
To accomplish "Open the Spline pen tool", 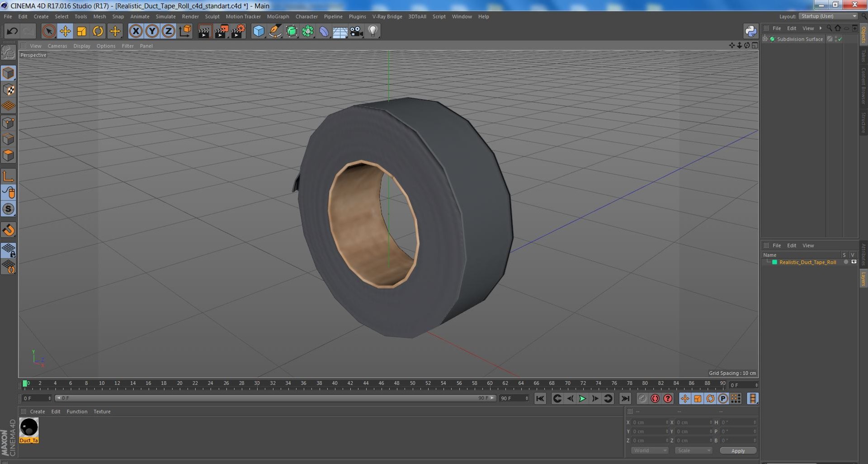I will 275,31.
